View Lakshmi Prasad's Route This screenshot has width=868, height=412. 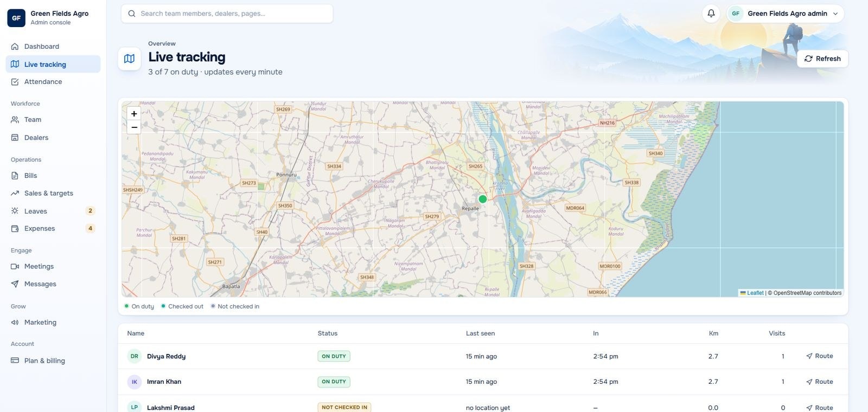(820, 408)
